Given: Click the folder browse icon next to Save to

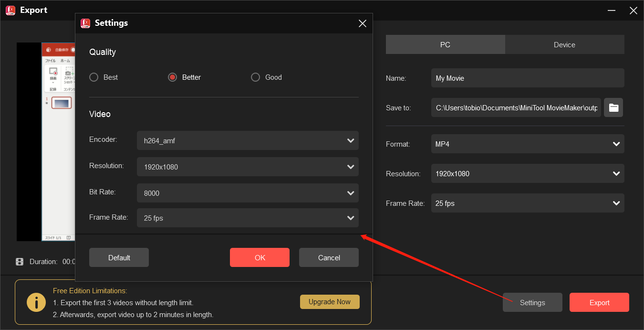Looking at the screenshot, I should click(x=613, y=107).
